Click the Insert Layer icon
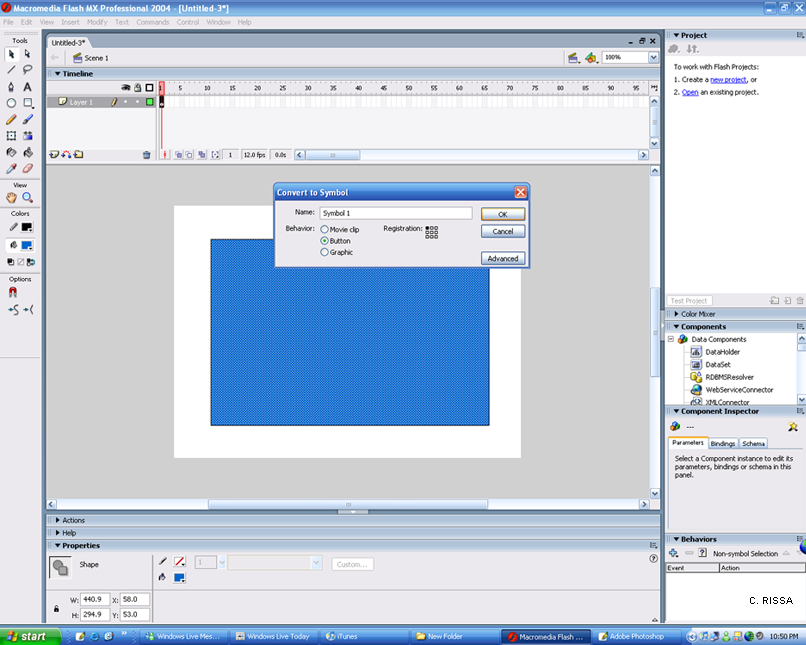This screenshot has height=645, width=806. coord(54,155)
